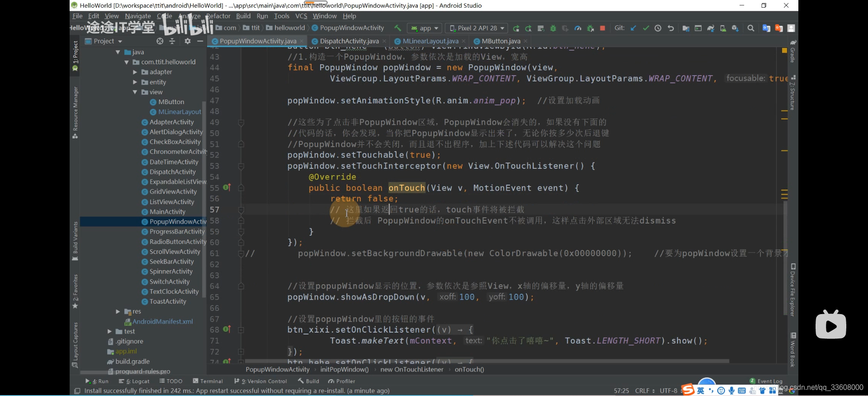Select MainActivity in the project tree

click(167, 212)
